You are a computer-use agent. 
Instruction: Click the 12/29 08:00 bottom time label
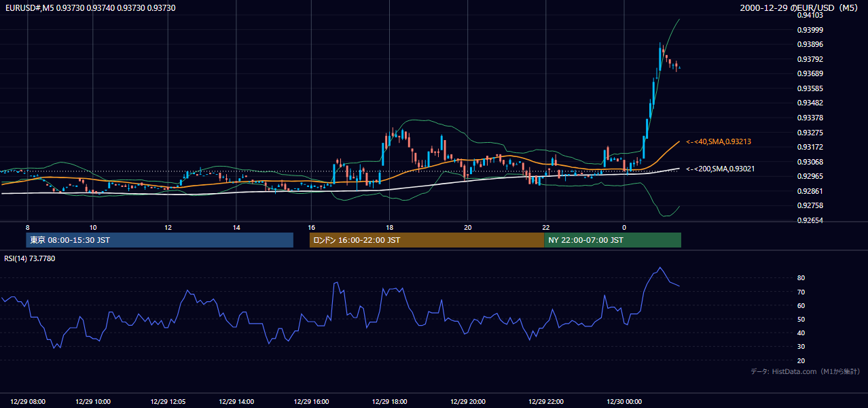(29, 402)
